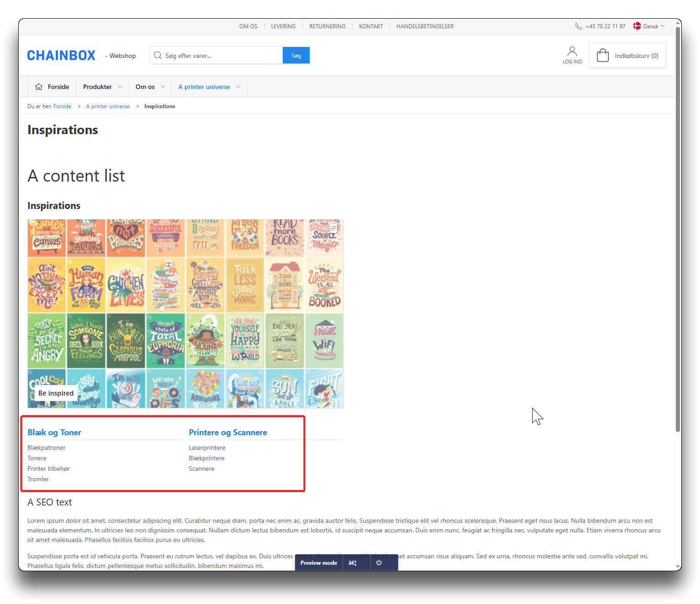
Task: Click the phone icon in top bar
Action: coord(578,26)
